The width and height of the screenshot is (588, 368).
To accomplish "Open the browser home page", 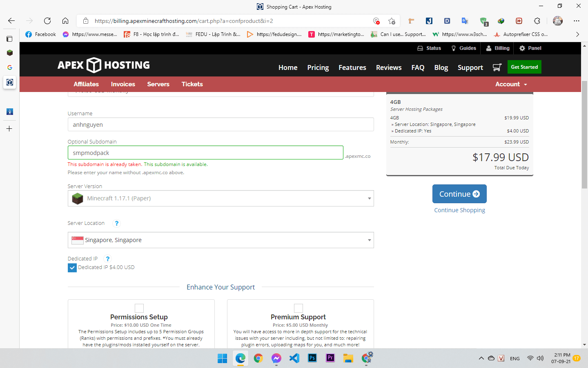I will [65, 21].
